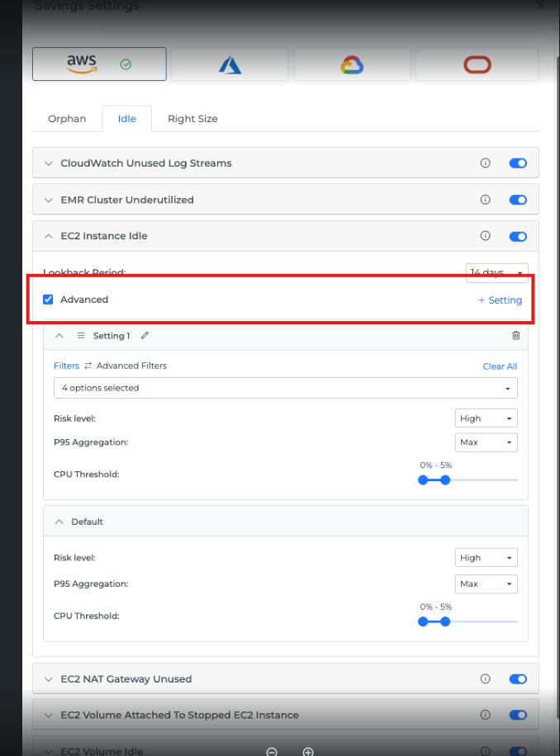Viewport: 560px width, 756px height.
Task: Open Default P95 Aggregation dropdown
Action: [x=486, y=584]
